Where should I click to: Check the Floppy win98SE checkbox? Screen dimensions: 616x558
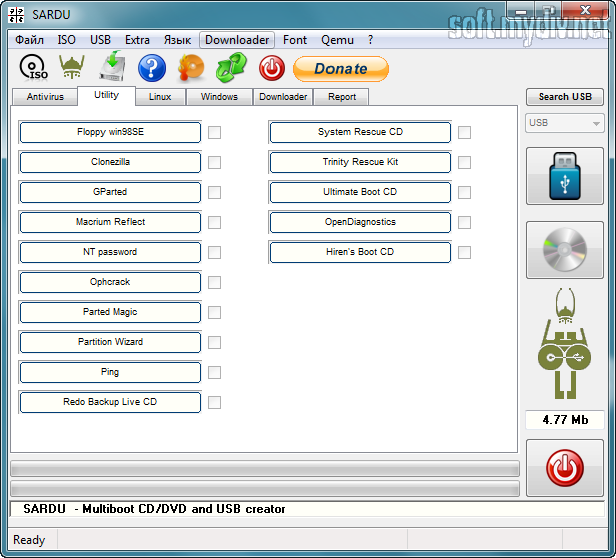214,132
